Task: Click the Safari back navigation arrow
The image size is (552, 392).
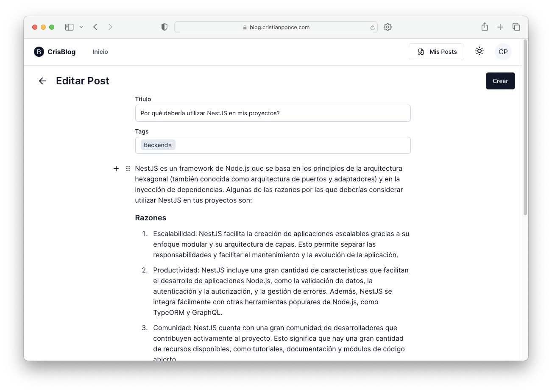Action: [x=95, y=27]
